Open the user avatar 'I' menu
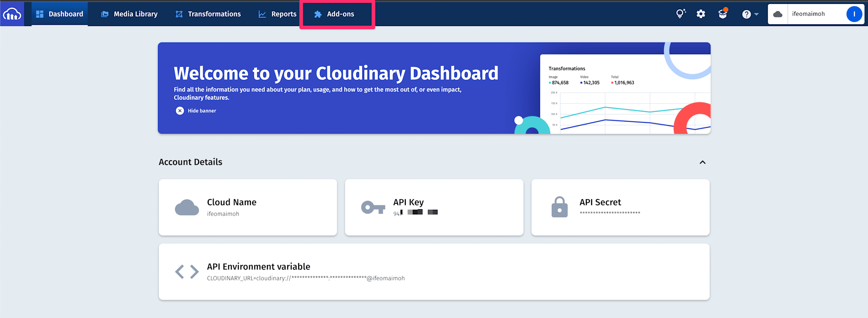Screen dimensions: 868x318 [854, 14]
